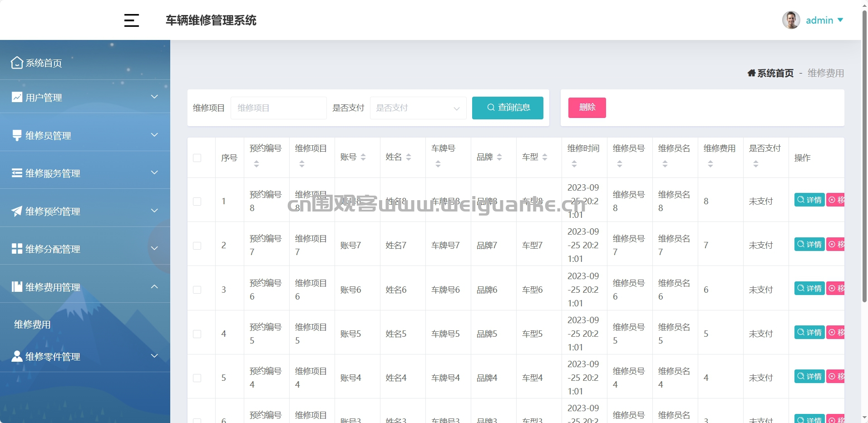The image size is (868, 423).
Task: Click the pink remove button in row 2
Action: (x=835, y=244)
